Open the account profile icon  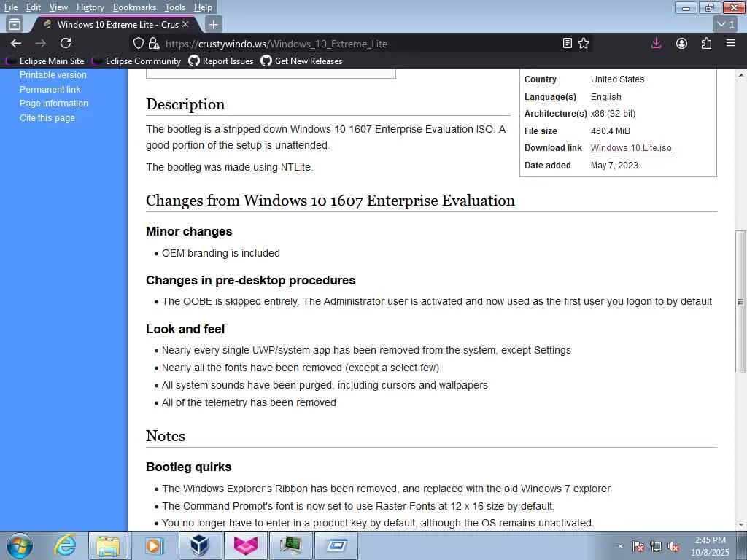coord(682,43)
